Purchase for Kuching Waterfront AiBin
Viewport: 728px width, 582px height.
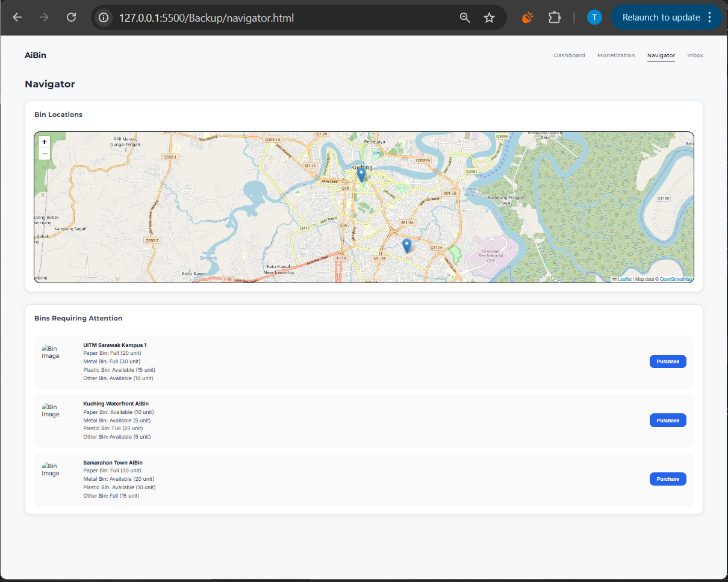click(x=668, y=421)
